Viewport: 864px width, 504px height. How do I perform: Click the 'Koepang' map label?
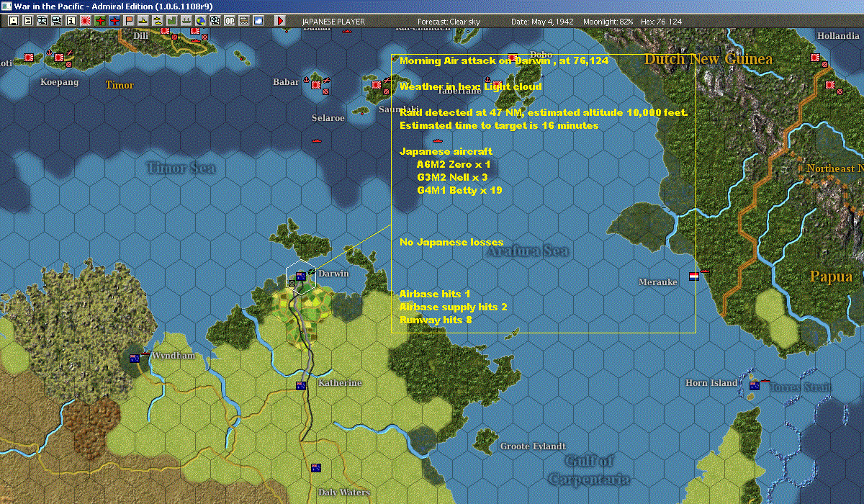coord(58,83)
